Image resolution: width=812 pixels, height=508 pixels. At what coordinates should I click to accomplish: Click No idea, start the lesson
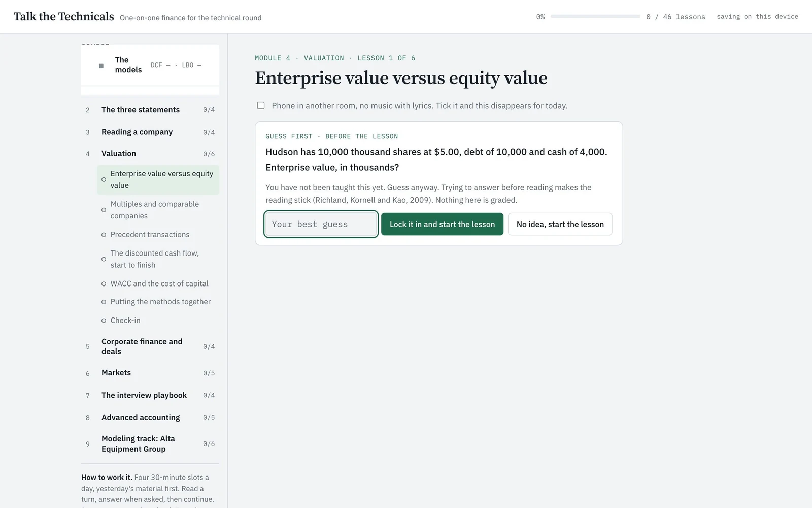pyautogui.click(x=560, y=224)
